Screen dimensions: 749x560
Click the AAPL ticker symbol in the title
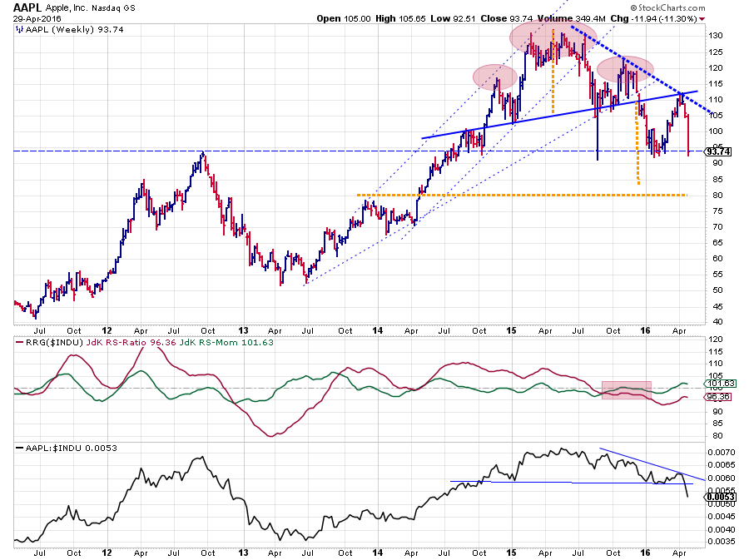pos(27,7)
